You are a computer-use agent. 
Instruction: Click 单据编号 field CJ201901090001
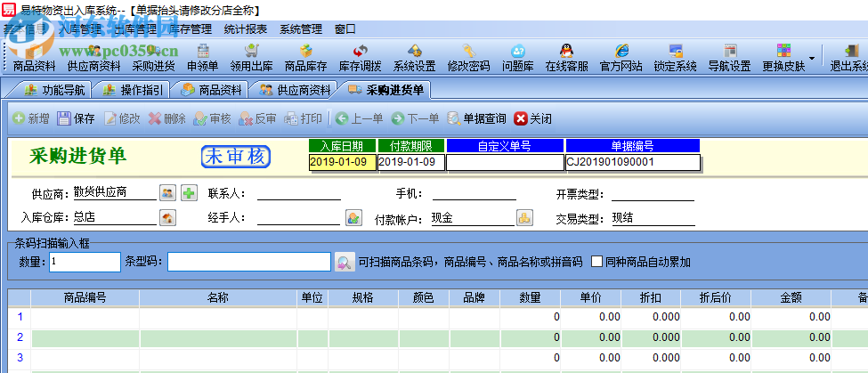(x=632, y=162)
